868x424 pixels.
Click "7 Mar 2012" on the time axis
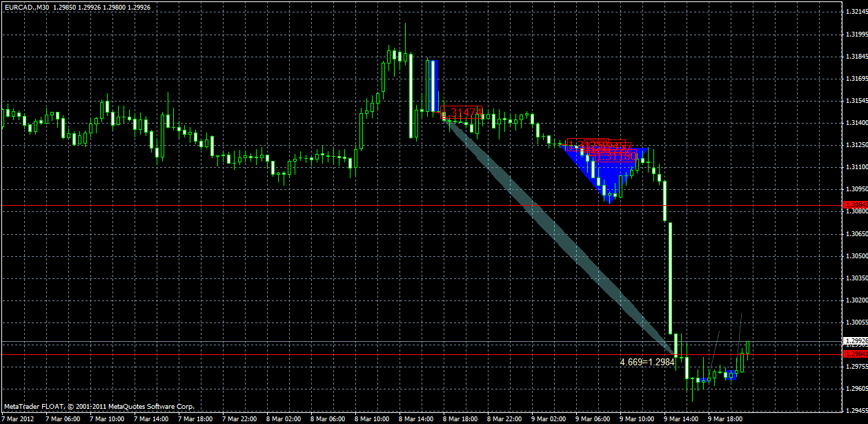tap(17, 418)
